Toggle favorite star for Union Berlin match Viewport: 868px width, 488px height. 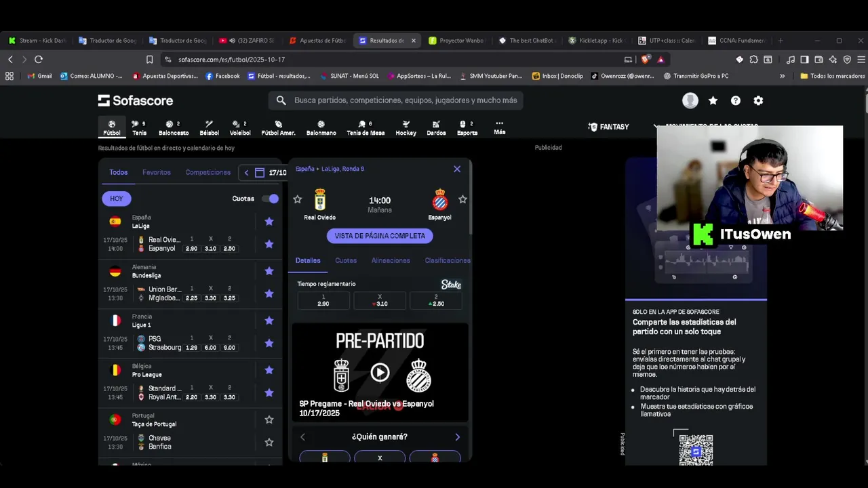[x=269, y=293]
